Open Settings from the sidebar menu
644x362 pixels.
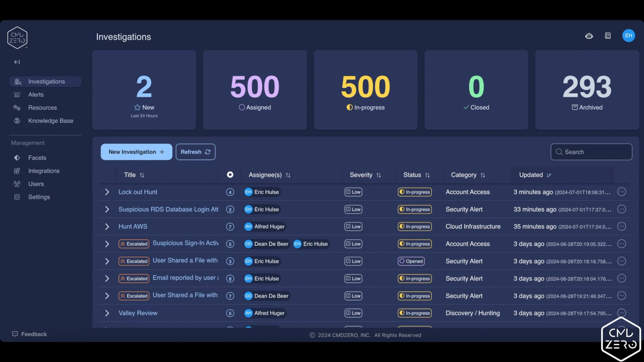39,197
